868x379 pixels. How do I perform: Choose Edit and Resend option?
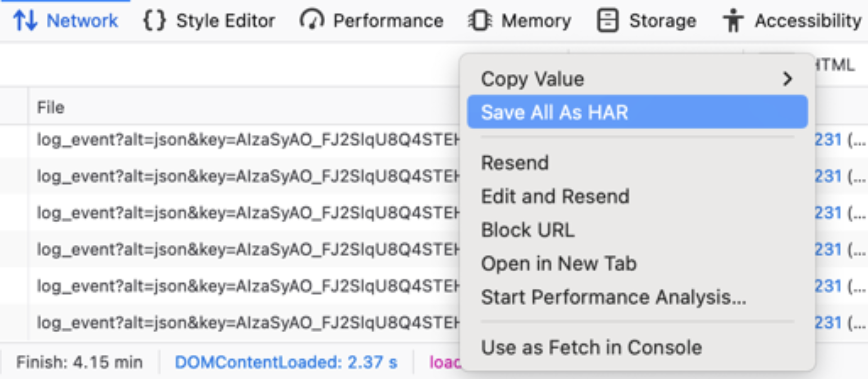tap(555, 196)
